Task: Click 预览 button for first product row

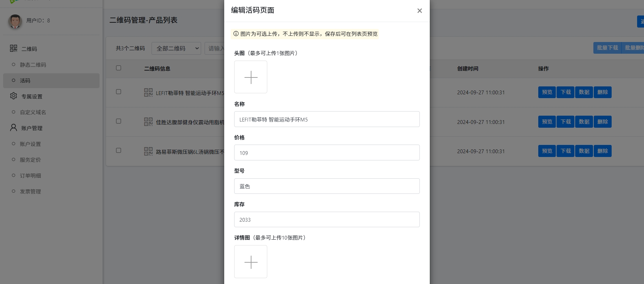Action: pyautogui.click(x=547, y=92)
